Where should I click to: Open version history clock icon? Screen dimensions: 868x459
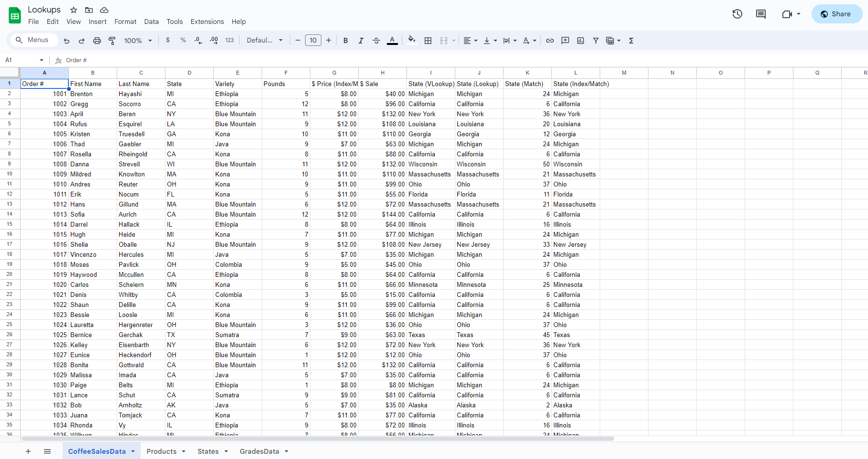point(737,14)
